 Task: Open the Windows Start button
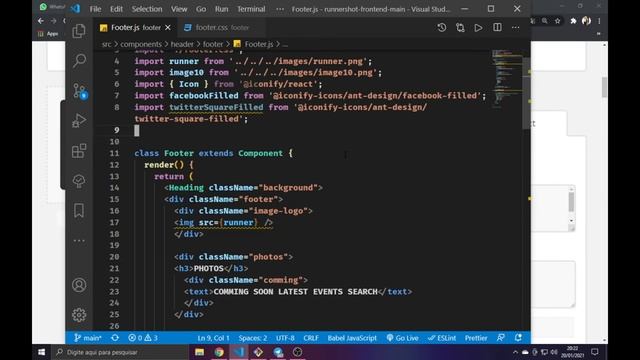(x=41, y=352)
